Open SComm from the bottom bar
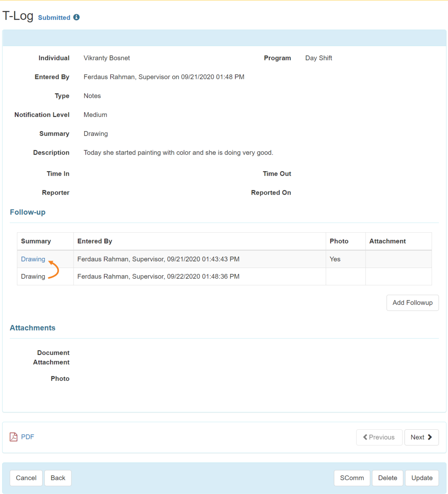The image size is (448, 494). click(x=351, y=478)
